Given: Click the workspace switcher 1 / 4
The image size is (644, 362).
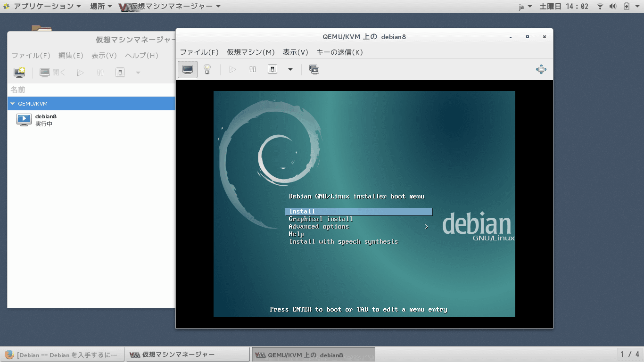Looking at the screenshot, I should click(x=630, y=354).
